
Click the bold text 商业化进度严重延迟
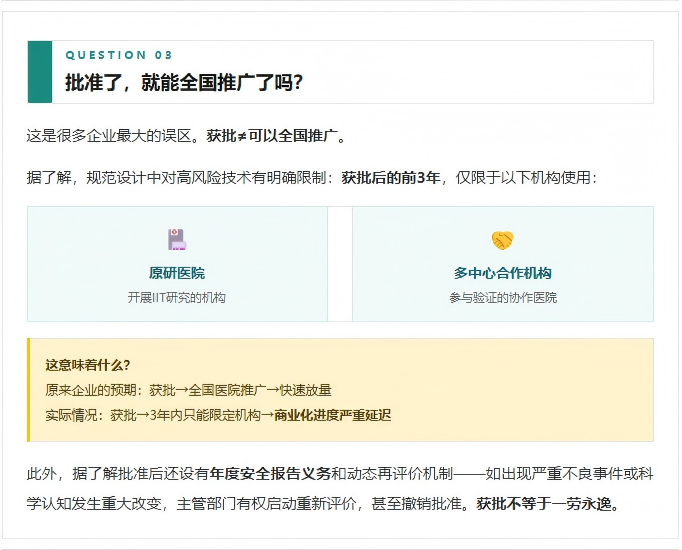(x=332, y=414)
